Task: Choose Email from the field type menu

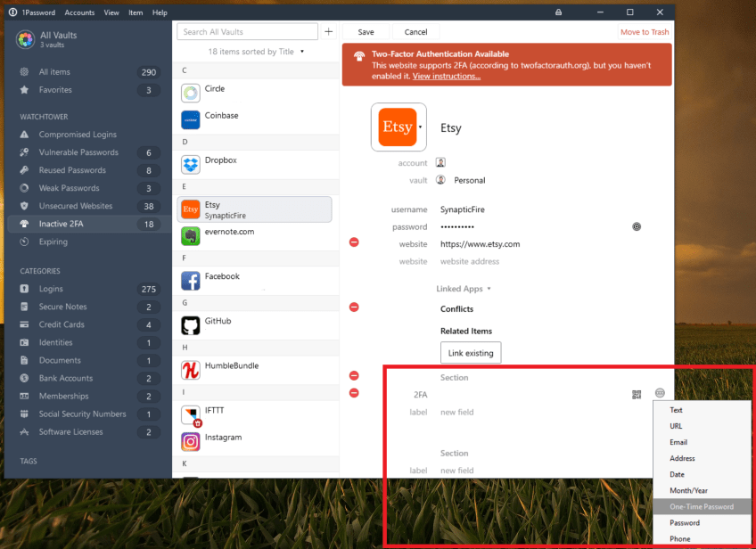Action: [x=678, y=442]
